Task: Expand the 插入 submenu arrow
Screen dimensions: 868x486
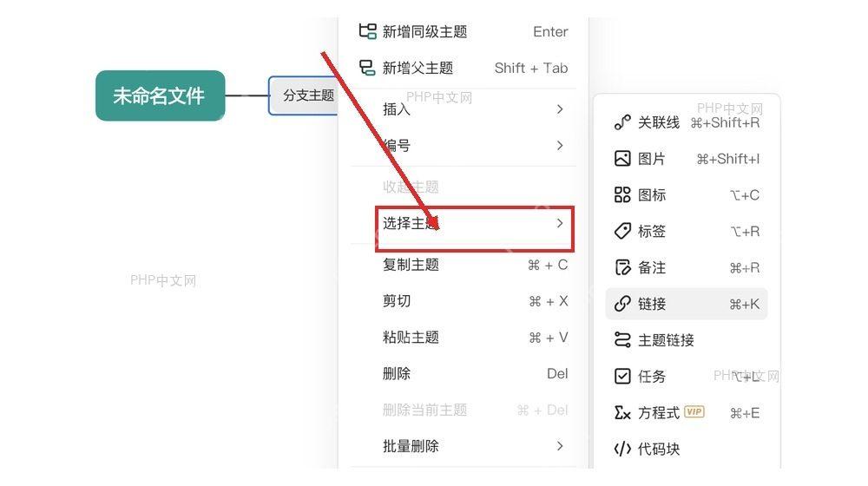Action: click(x=560, y=109)
